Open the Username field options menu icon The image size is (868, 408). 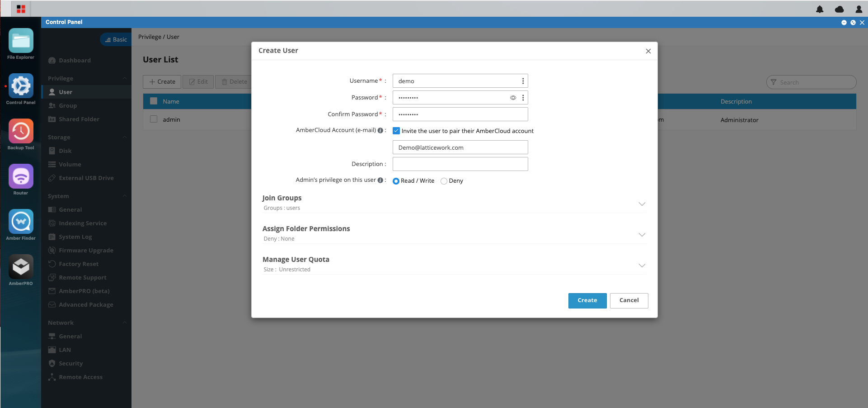[x=523, y=81]
